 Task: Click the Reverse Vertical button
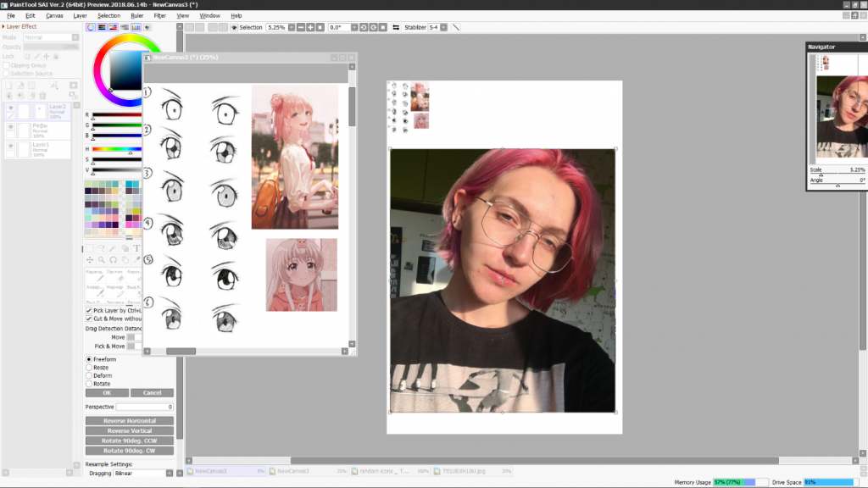coord(130,430)
